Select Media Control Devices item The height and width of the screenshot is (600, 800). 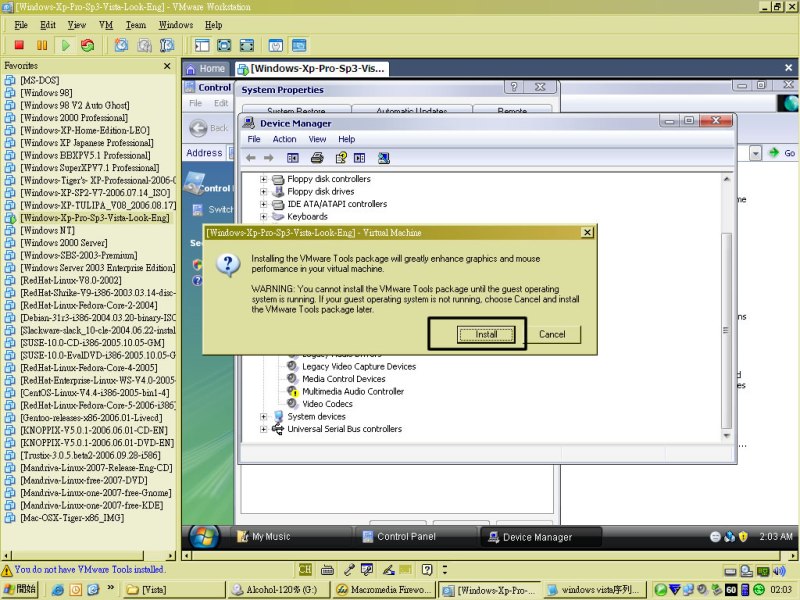(x=343, y=379)
